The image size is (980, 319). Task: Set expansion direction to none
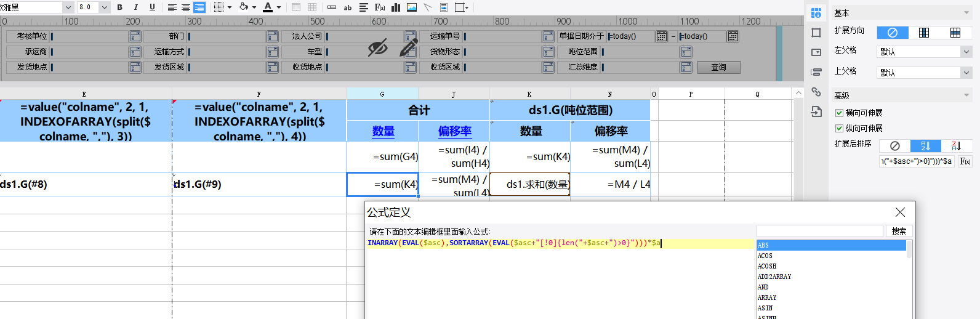pos(892,33)
